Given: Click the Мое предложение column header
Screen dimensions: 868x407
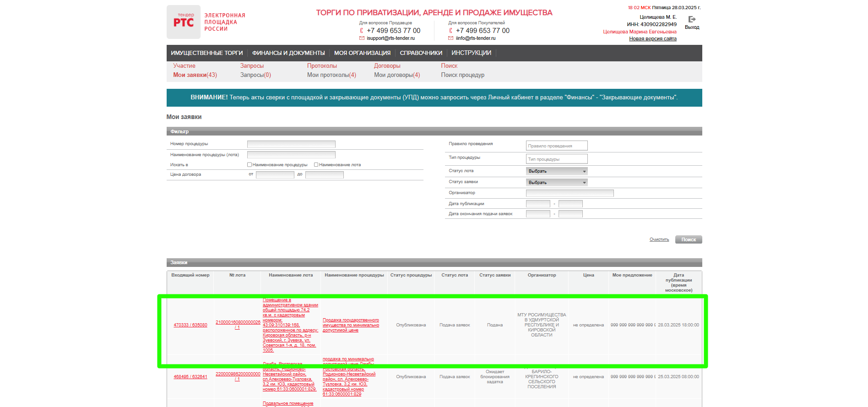Looking at the screenshot, I should click(x=632, y=275).
